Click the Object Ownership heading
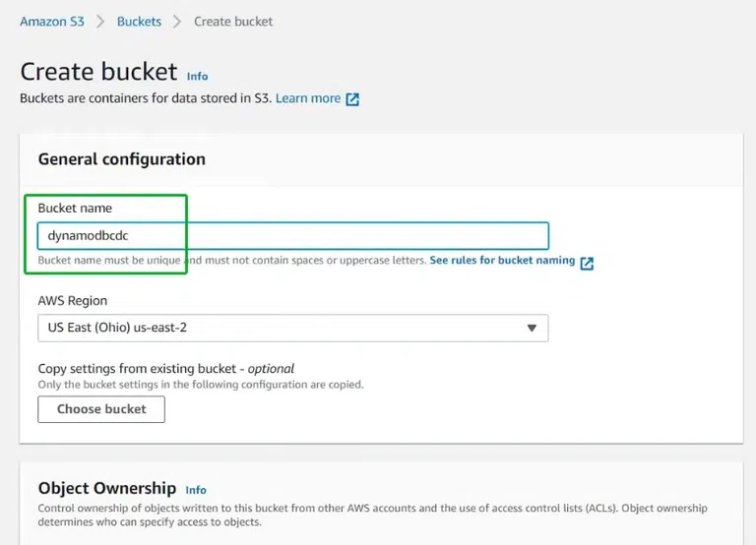 click(x=106, y=488)
